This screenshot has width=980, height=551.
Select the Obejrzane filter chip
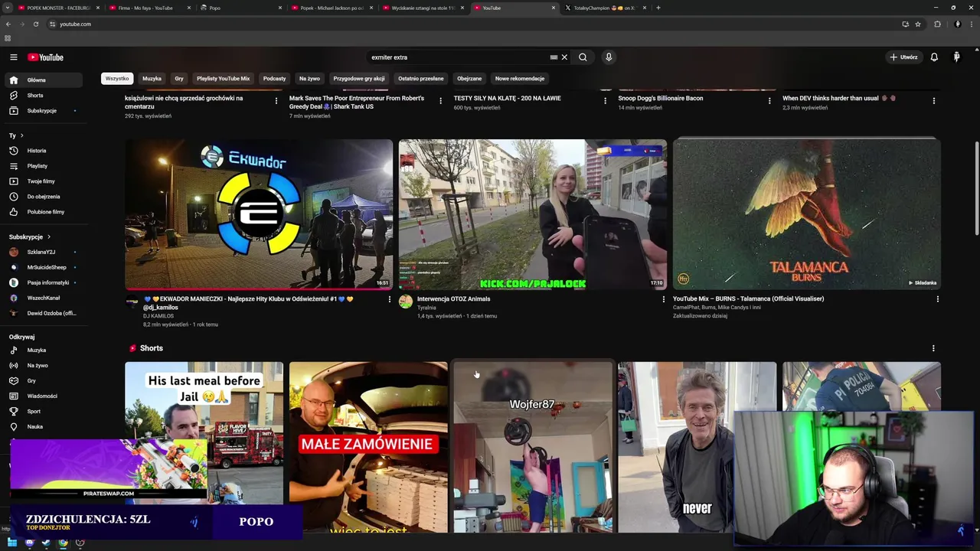click(469, 78)
